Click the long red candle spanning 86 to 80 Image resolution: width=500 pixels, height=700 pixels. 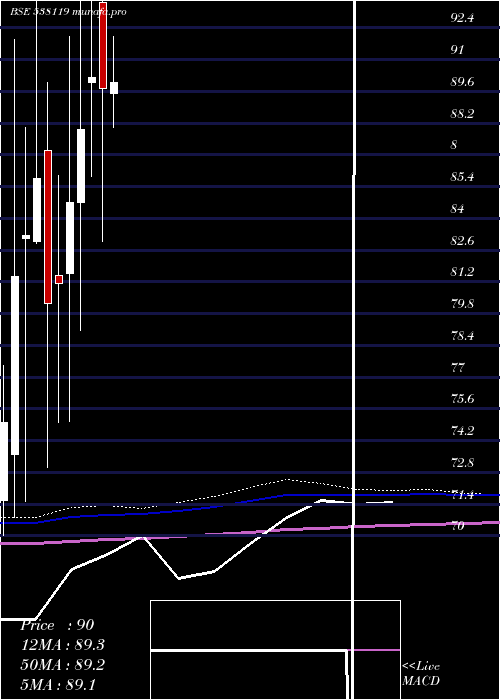(48, 227)
